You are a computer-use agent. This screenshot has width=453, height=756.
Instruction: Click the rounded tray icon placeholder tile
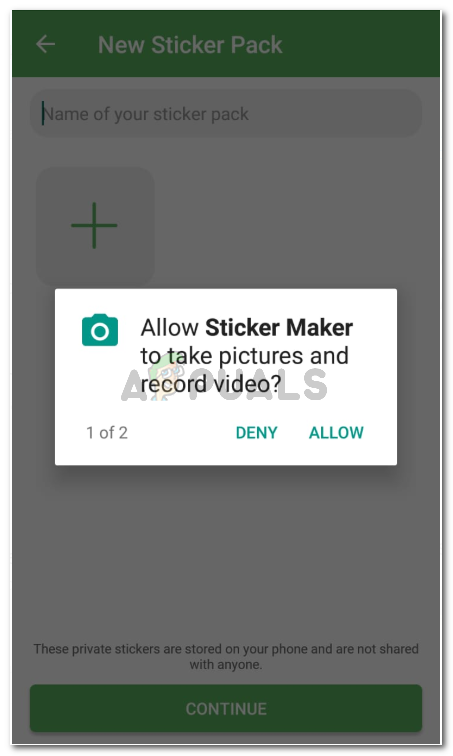(x=95, y=227)
